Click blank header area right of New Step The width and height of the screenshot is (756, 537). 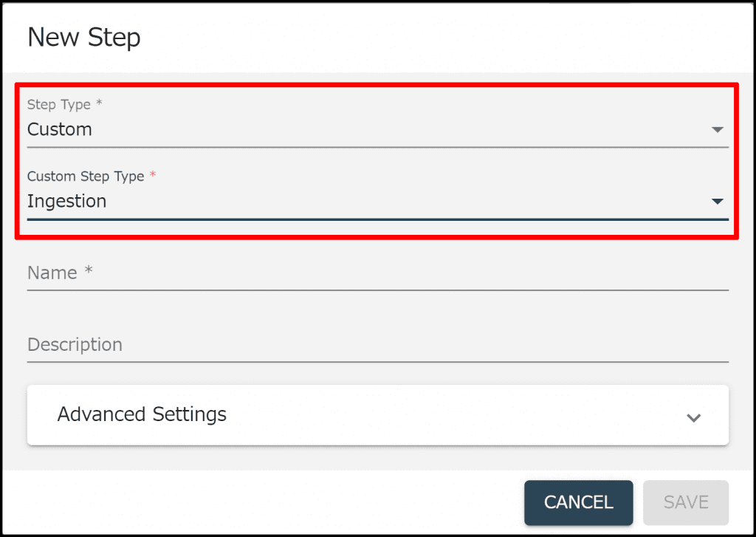[x=443, y=38]
